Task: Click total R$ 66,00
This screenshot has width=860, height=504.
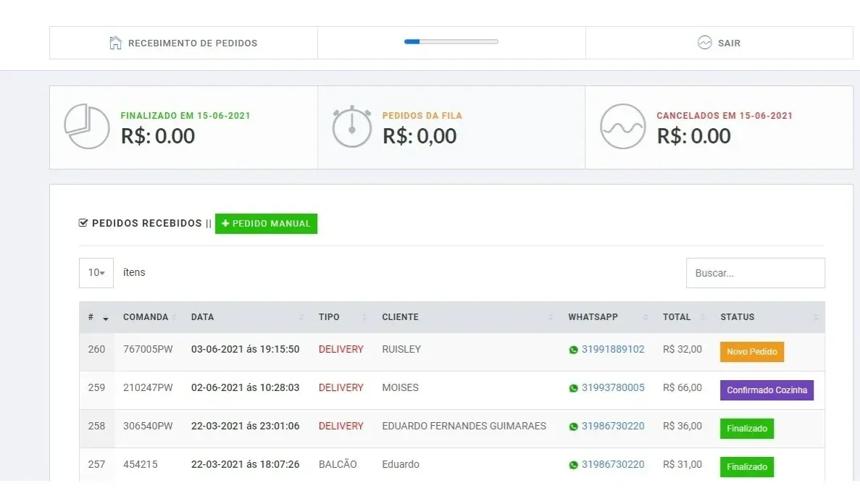Action: pyautogui.click(x=682, y=387)
